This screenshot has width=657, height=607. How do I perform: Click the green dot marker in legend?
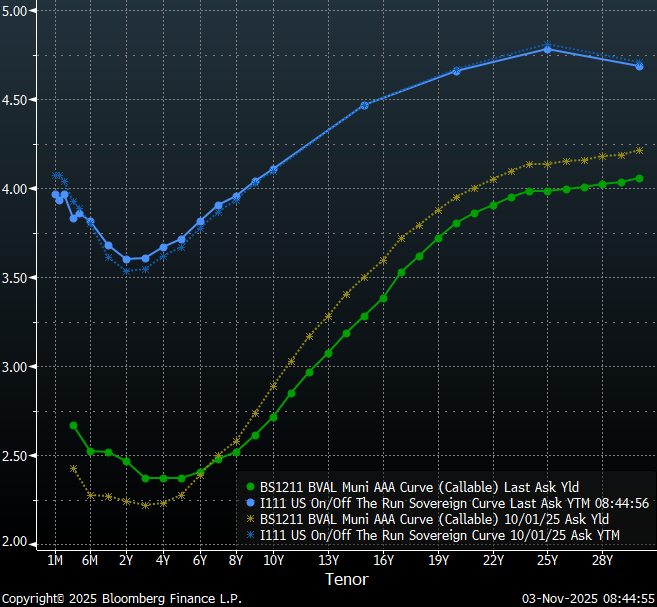click(251, 487)
